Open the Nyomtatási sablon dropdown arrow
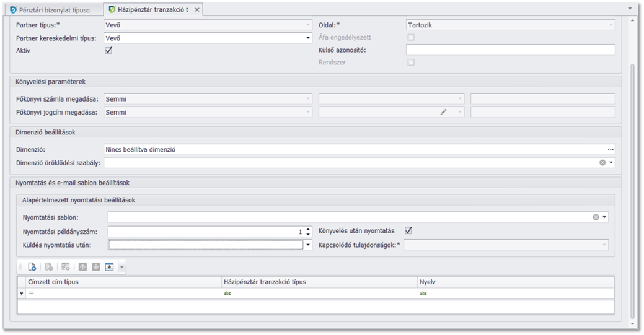The height and width of the screenshot is (335, 644). [605, 217]
